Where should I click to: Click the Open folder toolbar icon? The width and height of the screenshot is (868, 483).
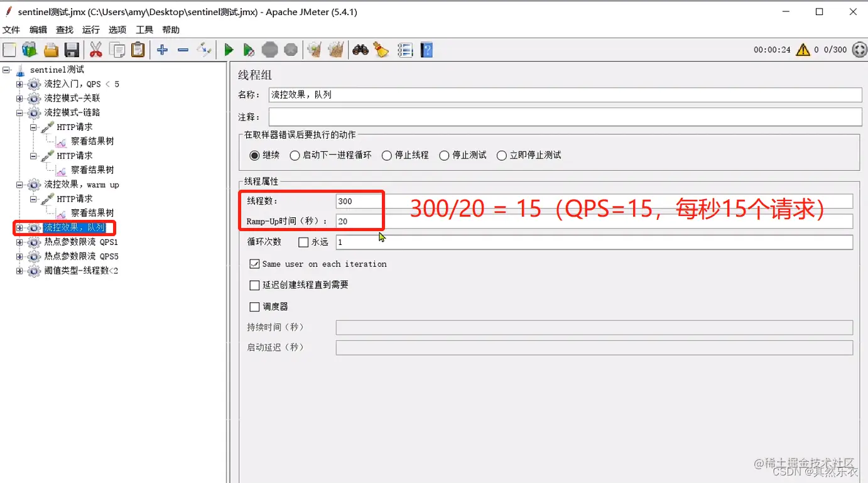tap(51, 50)
